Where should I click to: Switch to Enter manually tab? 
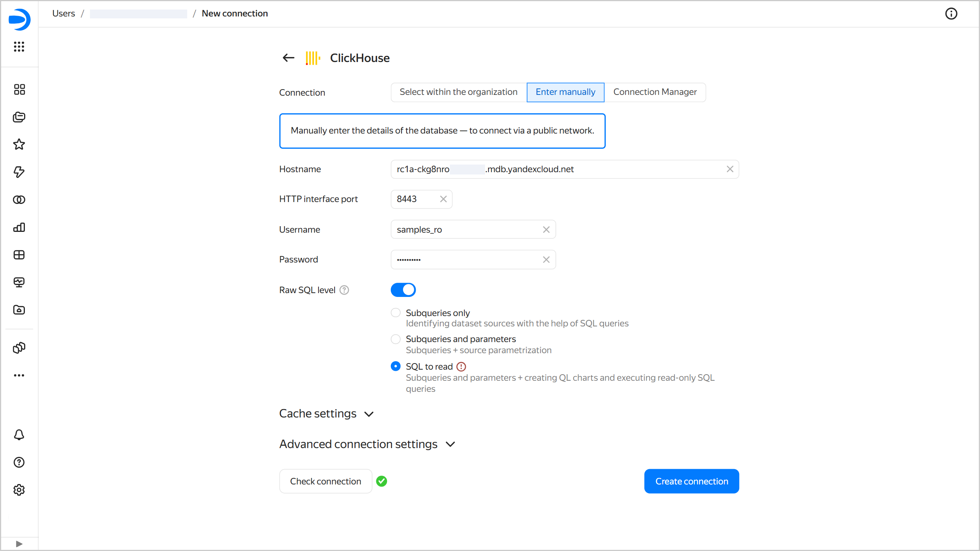point(565,92)
